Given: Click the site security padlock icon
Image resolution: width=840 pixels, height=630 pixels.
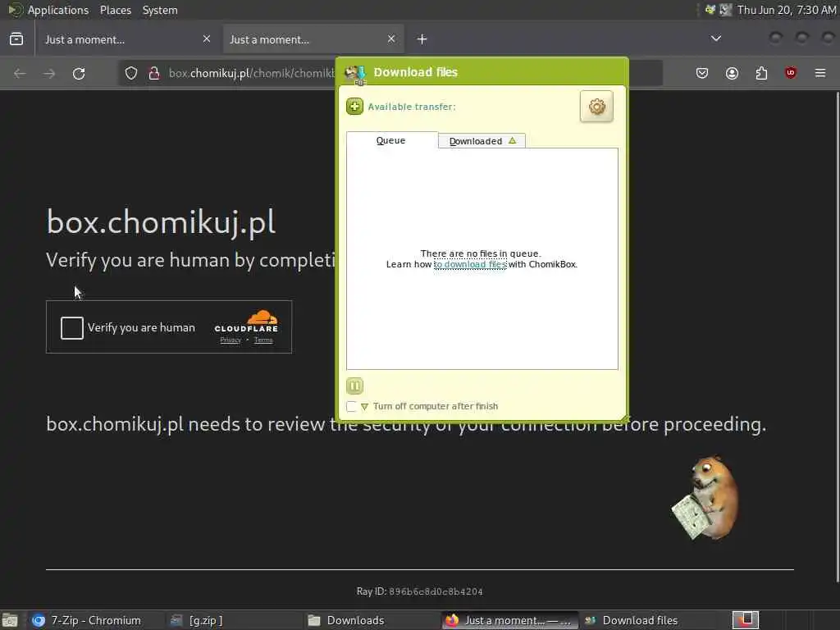Looking at the screenshot, I should [x=154, y=73].
